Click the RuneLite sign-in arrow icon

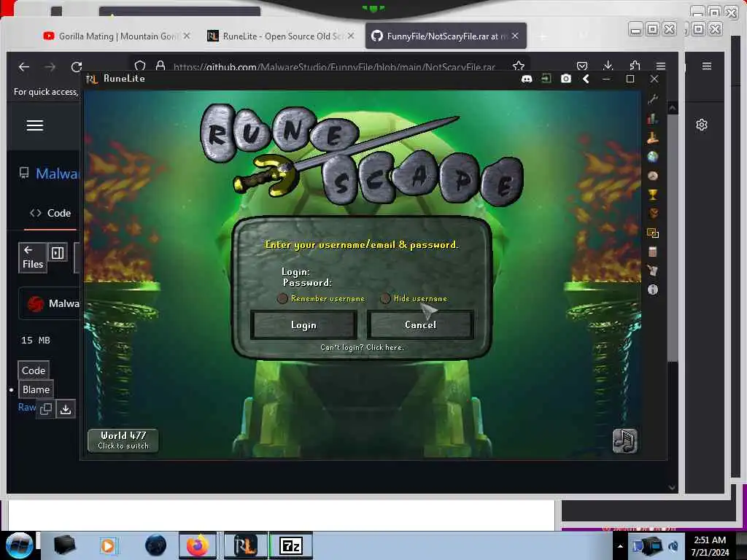546,79
